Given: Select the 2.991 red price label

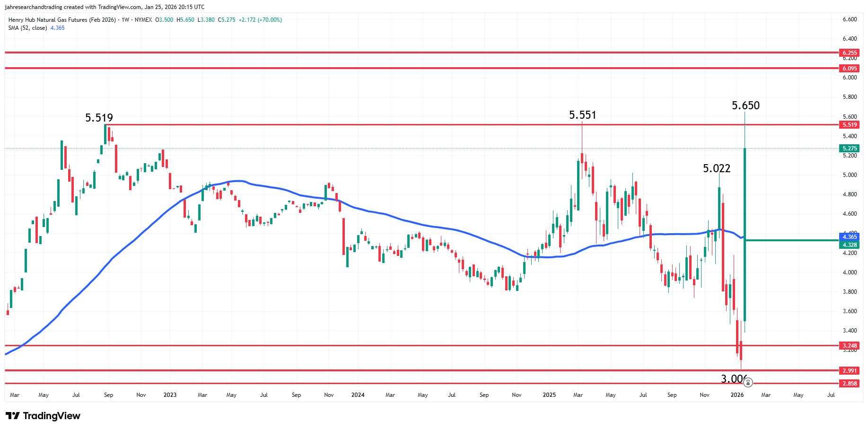Looking at the screenshot, I should [850, 371].
